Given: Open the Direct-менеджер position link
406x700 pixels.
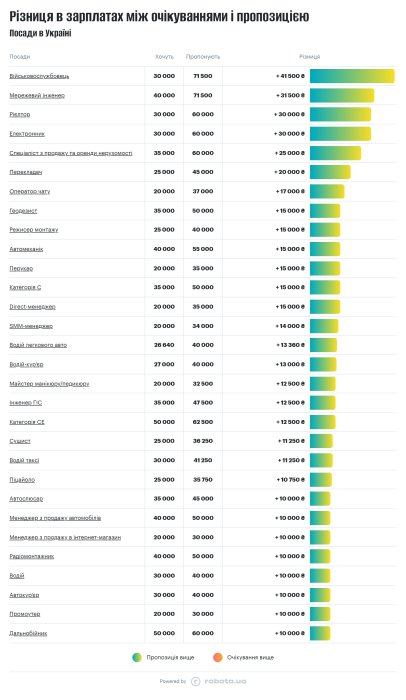Looking at the screenshot, I should [33, 307].
